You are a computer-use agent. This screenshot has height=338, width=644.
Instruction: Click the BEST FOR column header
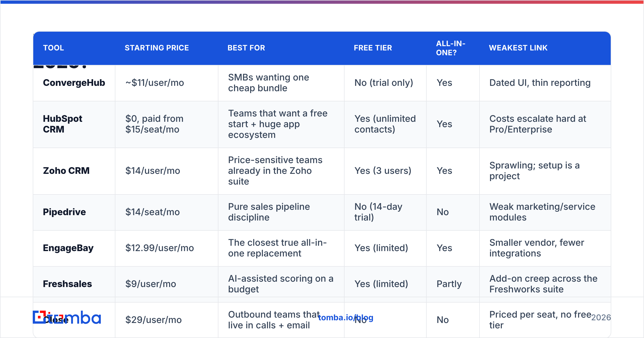246,48
